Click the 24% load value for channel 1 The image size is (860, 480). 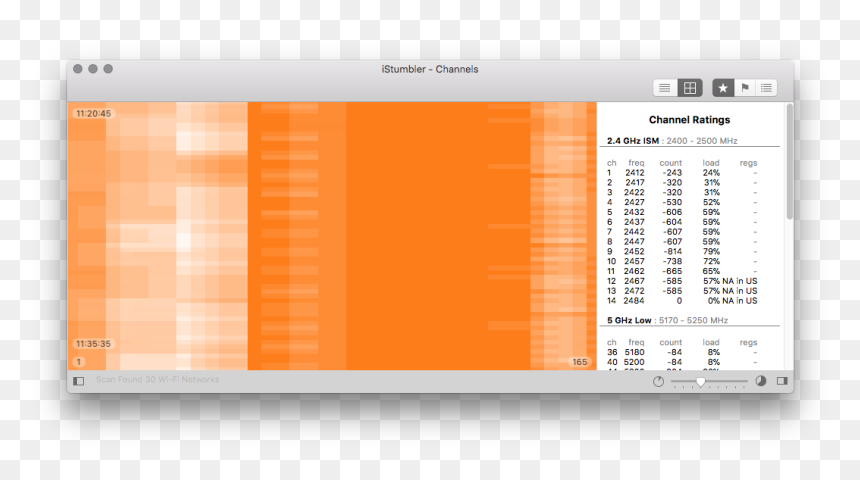click(x=711, y=173)
